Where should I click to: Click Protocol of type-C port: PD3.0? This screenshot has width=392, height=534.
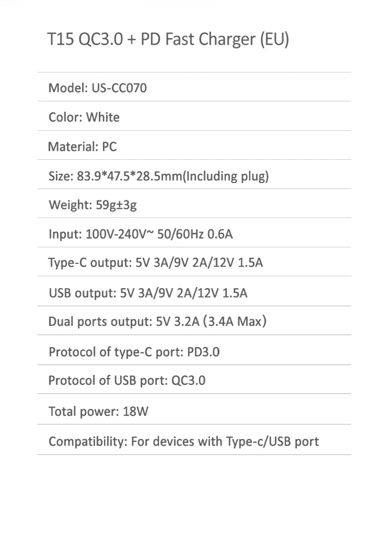pos(134,352)
